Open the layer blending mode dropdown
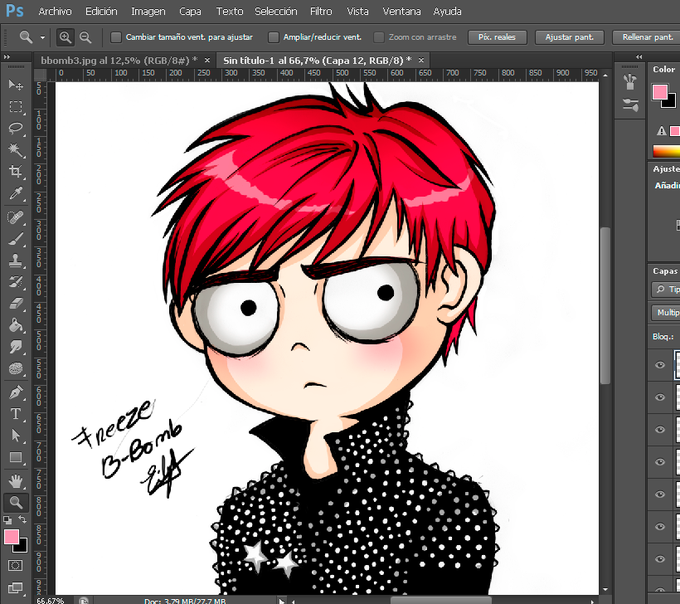 coord(666,313)
